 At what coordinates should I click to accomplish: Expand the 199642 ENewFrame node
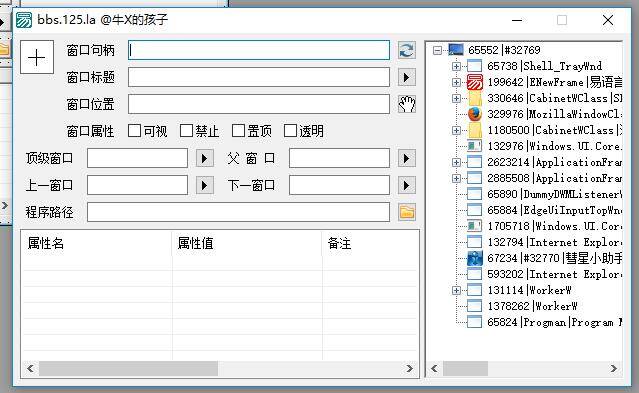pyautogui.click(x=456, y=82)
